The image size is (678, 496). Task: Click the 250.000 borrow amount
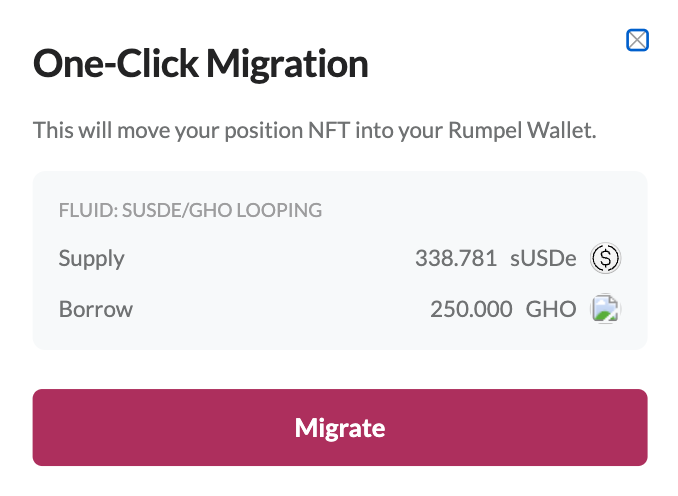471,309
